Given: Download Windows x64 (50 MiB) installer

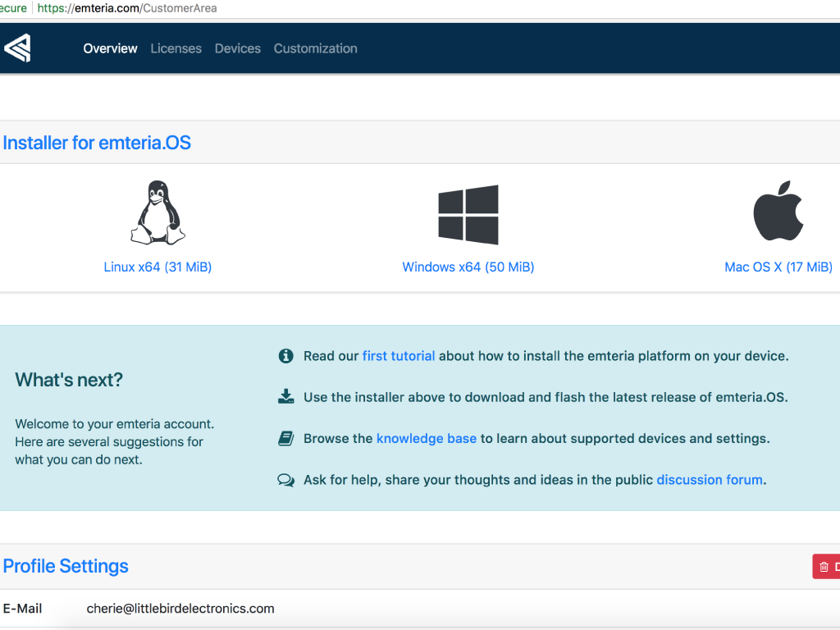Looking at the screenshot, I should point(468,267).
